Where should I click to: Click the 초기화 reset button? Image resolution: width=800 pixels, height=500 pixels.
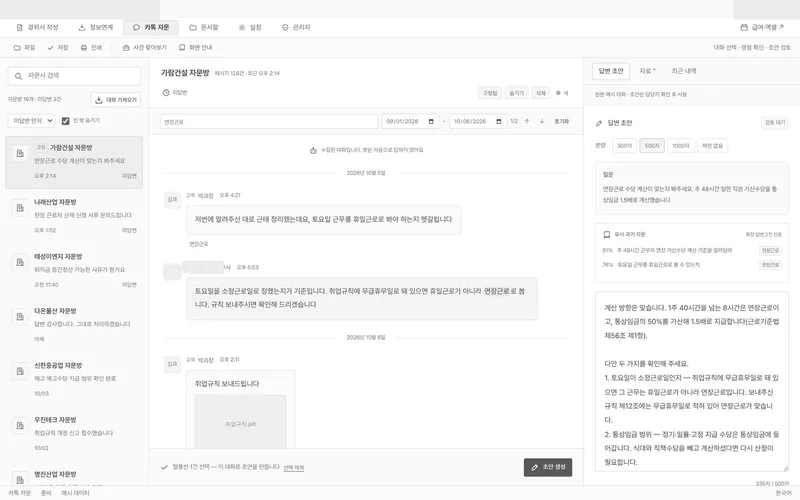coord(561,121)
